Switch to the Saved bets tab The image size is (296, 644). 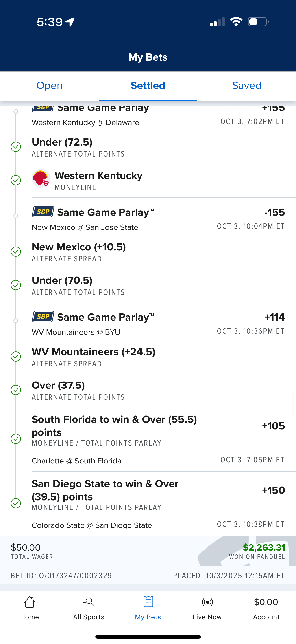[x=247, y=86]
